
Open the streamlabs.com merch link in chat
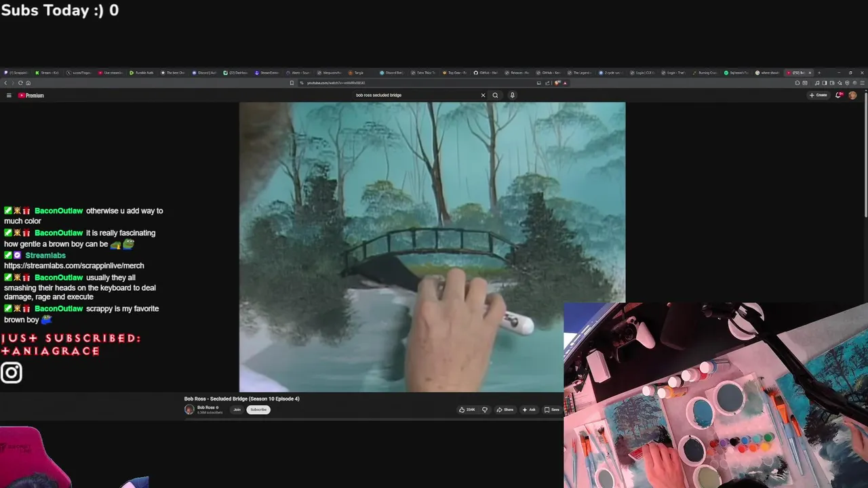coord(74,266)
